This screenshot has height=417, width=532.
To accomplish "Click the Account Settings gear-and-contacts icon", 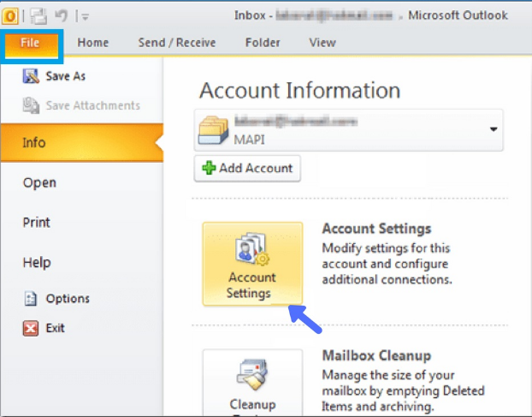I will (252, 249).
